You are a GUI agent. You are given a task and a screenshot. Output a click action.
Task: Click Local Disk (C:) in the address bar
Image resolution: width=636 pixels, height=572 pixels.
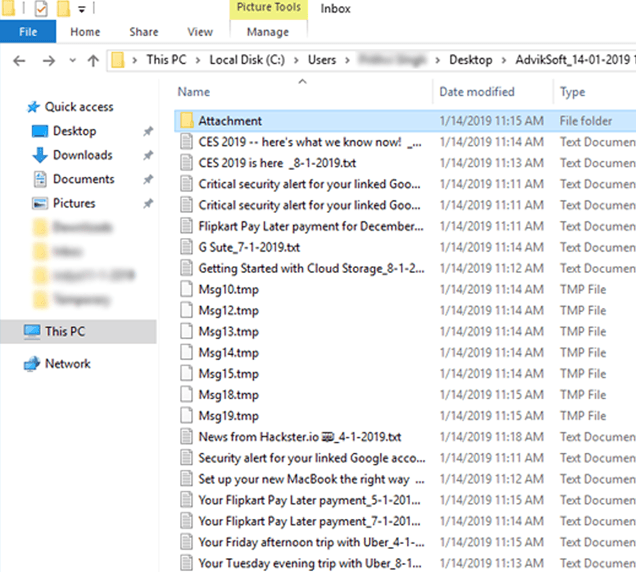tap(244, 60)
